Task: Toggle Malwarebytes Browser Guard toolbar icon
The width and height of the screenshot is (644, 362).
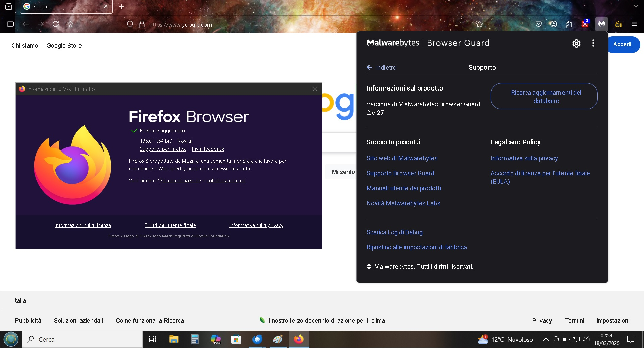Action: pos(602,24)
